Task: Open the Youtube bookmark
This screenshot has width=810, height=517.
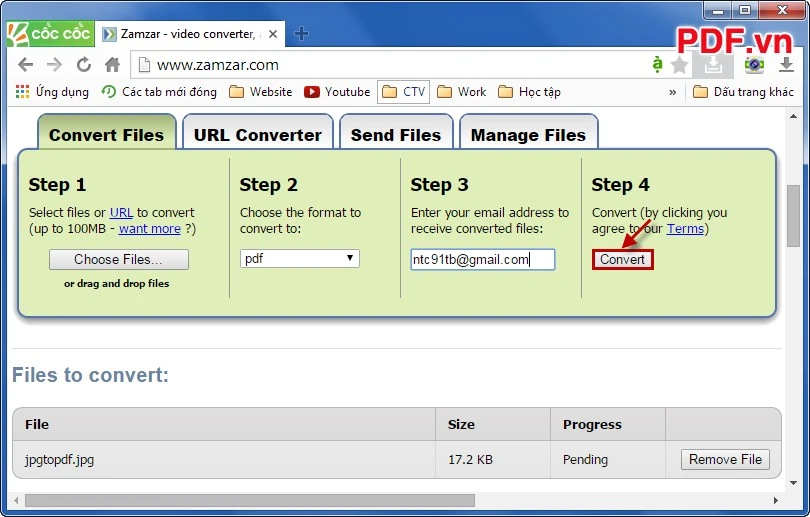Action: tap(337, 92)
